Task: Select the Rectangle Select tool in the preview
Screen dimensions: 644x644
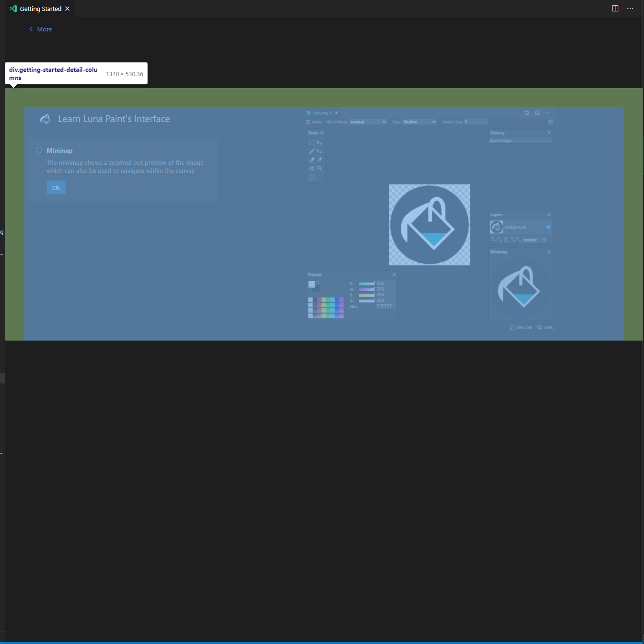Action: pos(312,142)
